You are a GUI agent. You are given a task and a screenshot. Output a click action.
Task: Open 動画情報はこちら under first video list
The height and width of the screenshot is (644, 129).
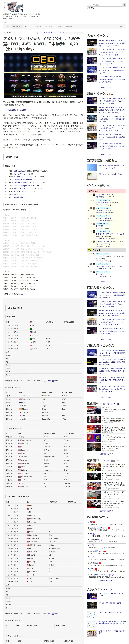tap(106, 454)
